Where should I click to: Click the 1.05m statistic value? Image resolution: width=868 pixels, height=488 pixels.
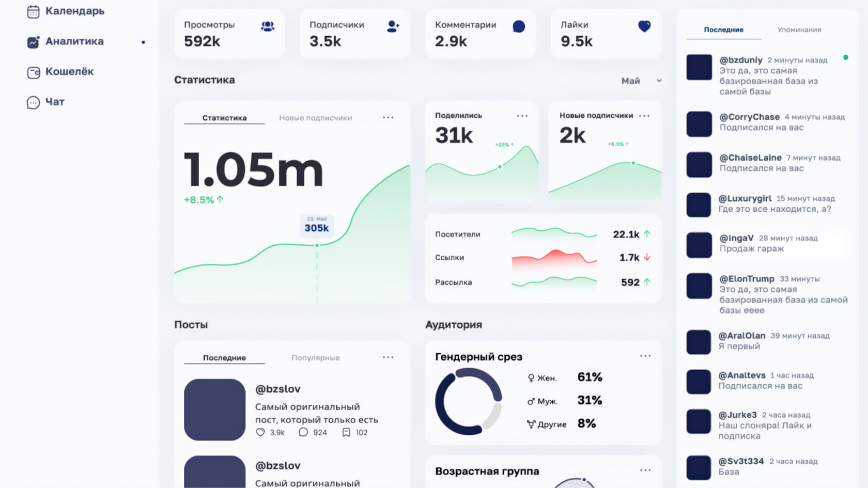(x=253, y=170)
